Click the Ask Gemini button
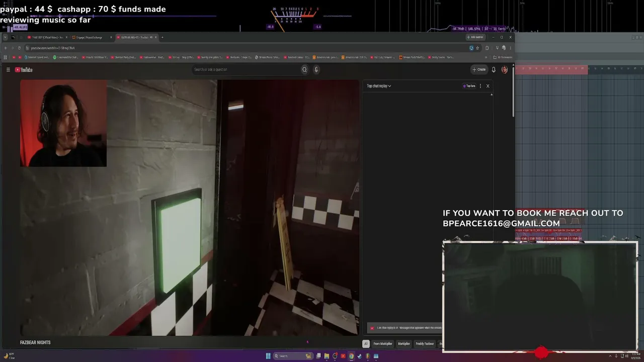The image size is (644, 362). (475, 37)
